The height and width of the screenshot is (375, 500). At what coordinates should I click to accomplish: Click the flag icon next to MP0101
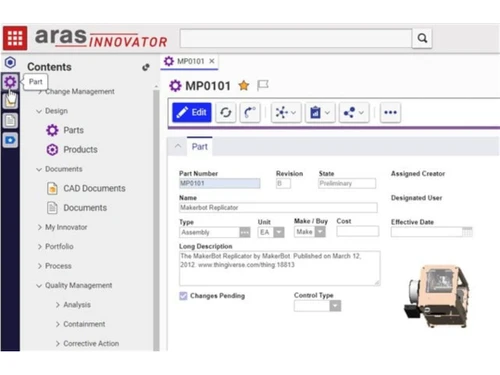[263, 86]
